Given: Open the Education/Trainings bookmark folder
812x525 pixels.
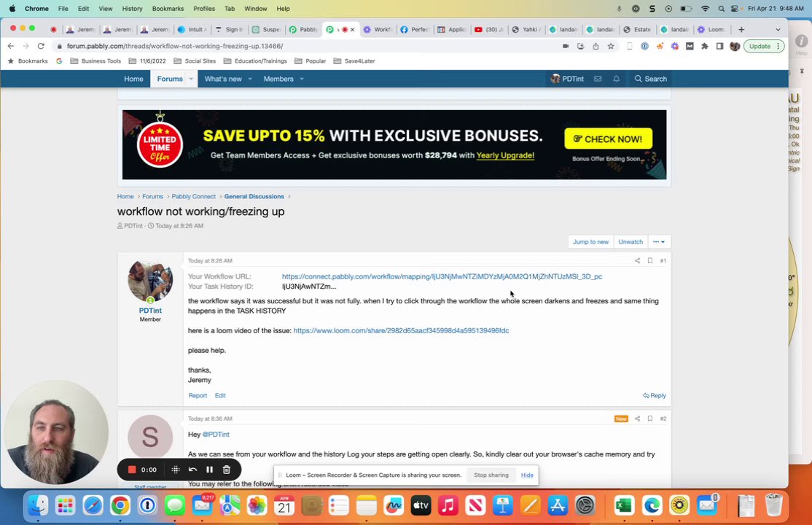Looking at the screenshot, I should (255, 61).
